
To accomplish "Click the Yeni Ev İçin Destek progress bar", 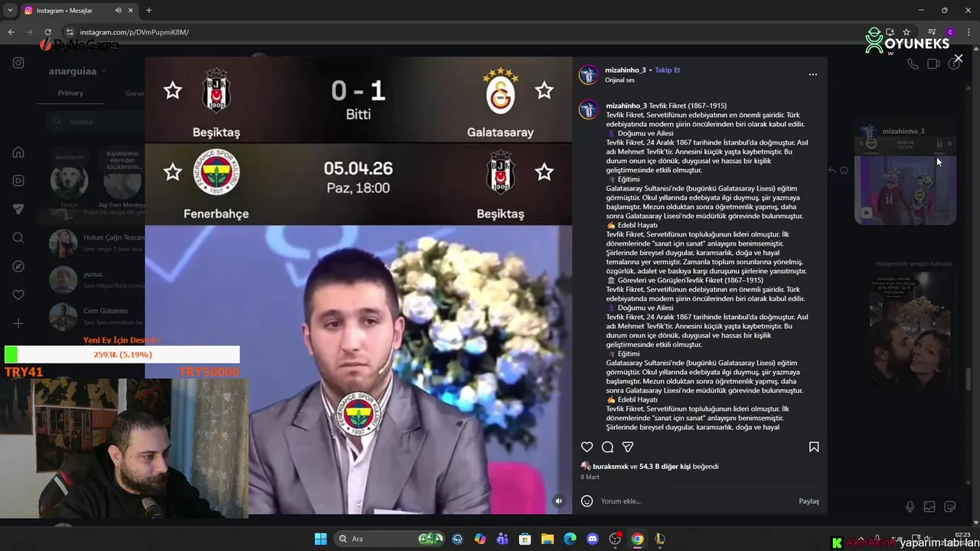I will (x=122, y=354).
